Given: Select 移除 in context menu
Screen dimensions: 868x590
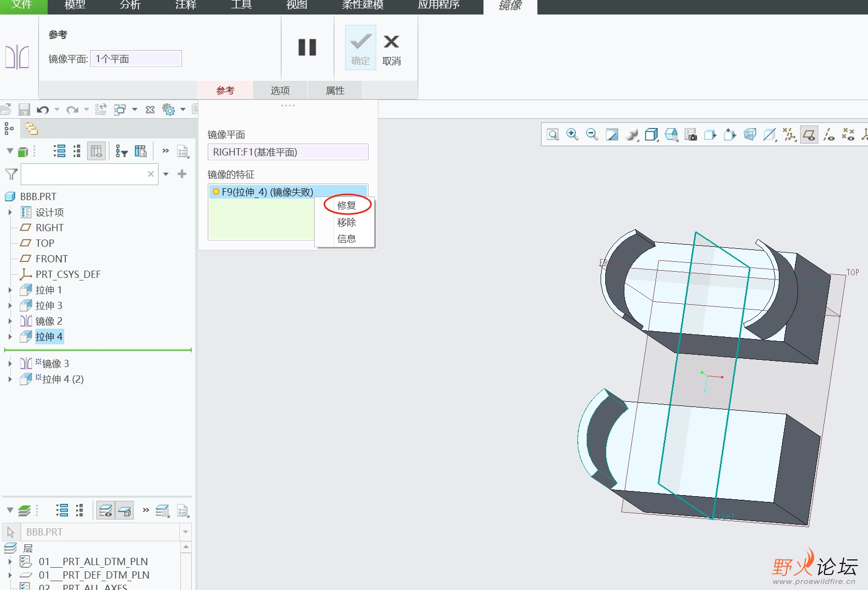Looking at the screenshot, I should click(x=347, y=222).
